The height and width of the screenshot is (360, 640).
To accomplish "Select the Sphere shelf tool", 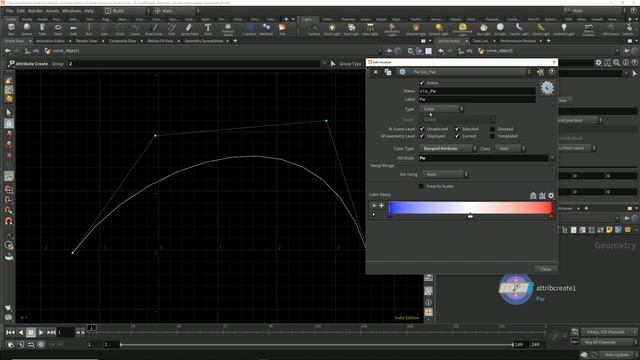I will pyautogui.click(x=27, y=29).
